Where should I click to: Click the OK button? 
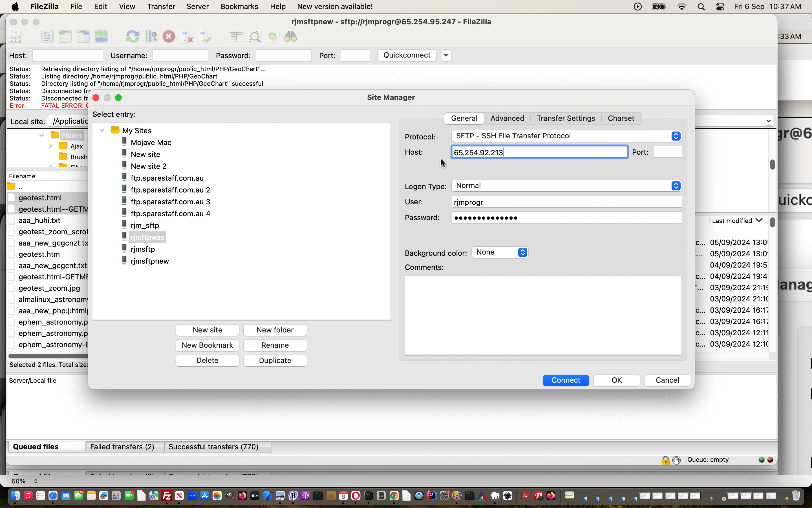point(616,380)
